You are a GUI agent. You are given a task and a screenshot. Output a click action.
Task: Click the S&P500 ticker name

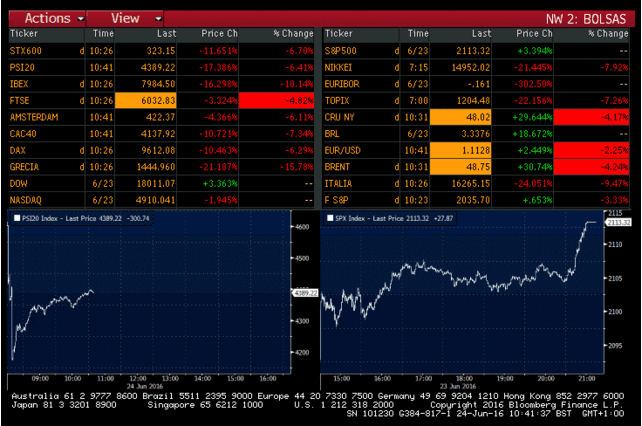(x=343, y=49)
